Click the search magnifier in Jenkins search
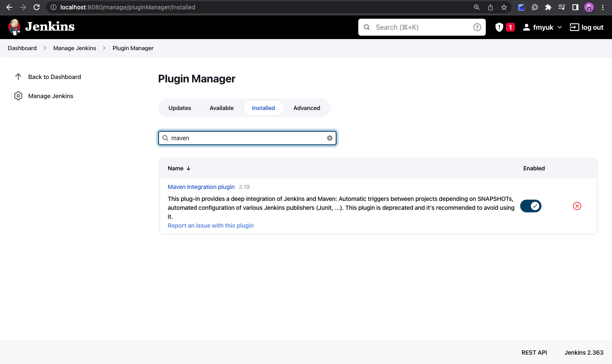This screenshot has height=364, width=612. point(367,27)
